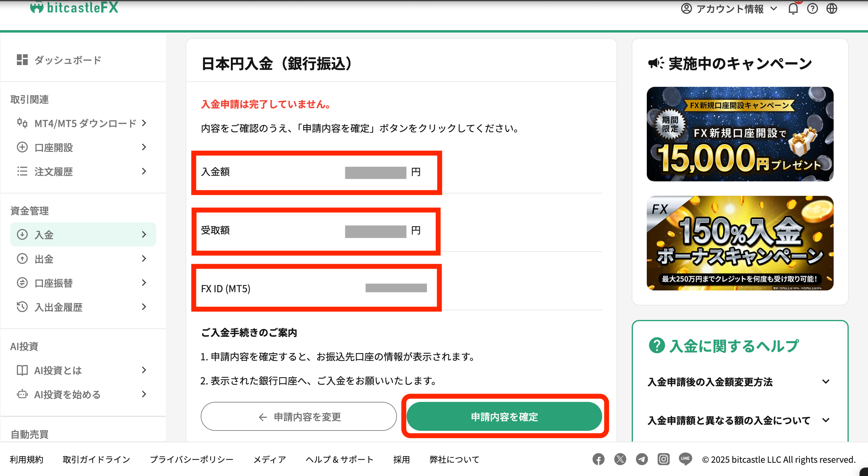Click the green help icon beside 入金に関するヘルプ
868x476 pixels.
click(657, 345)
